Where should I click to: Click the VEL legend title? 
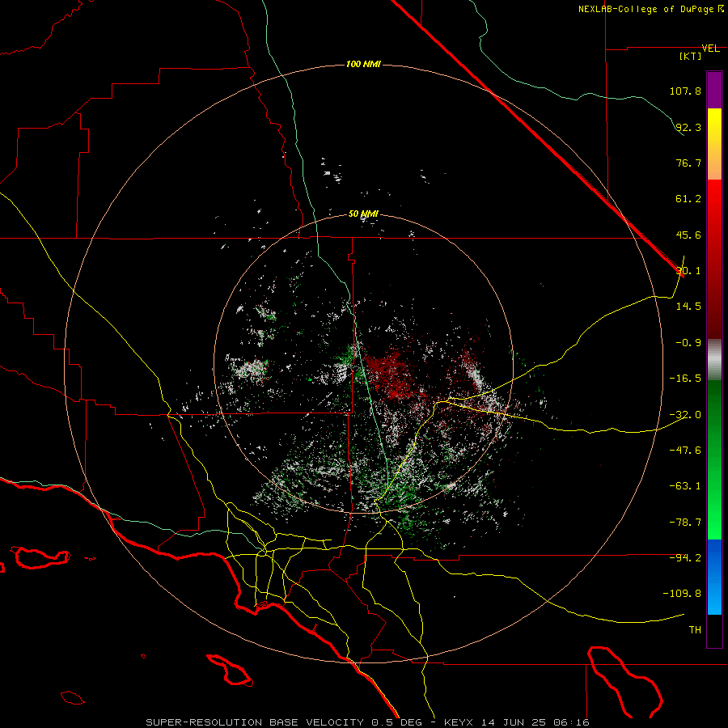pos(710,49)
